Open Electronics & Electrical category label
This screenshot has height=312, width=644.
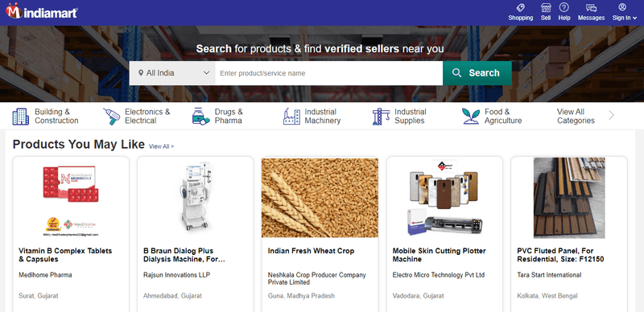coord(147,116)
